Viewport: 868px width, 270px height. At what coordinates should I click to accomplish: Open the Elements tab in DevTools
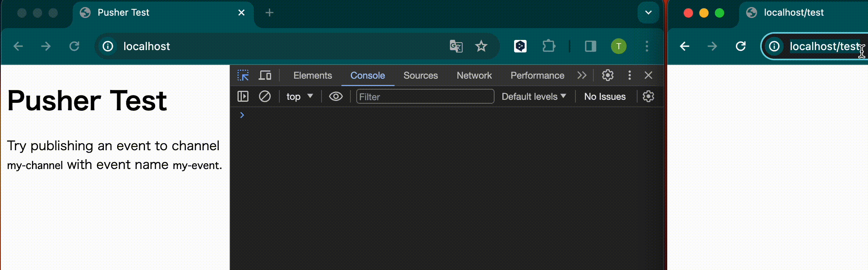point(313,76)
